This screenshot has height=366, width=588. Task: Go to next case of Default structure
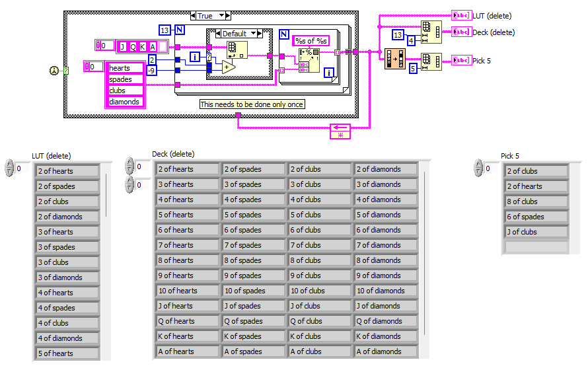click(260, 34)
